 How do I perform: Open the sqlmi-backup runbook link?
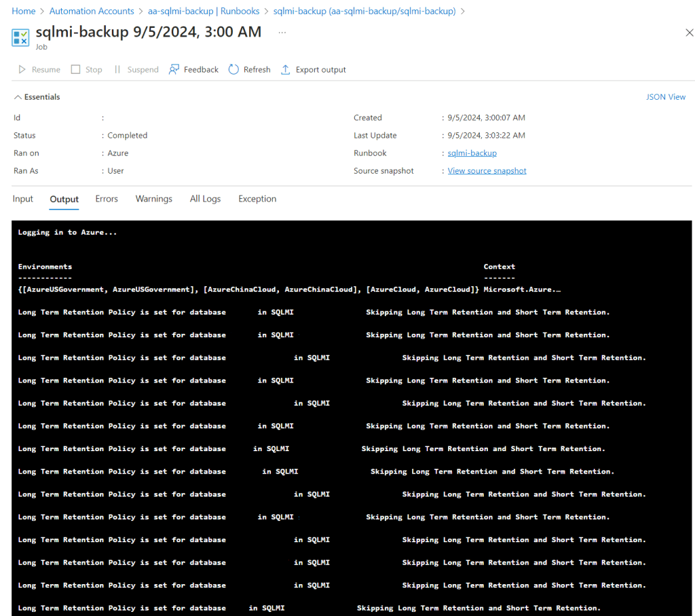click(472, 153)
